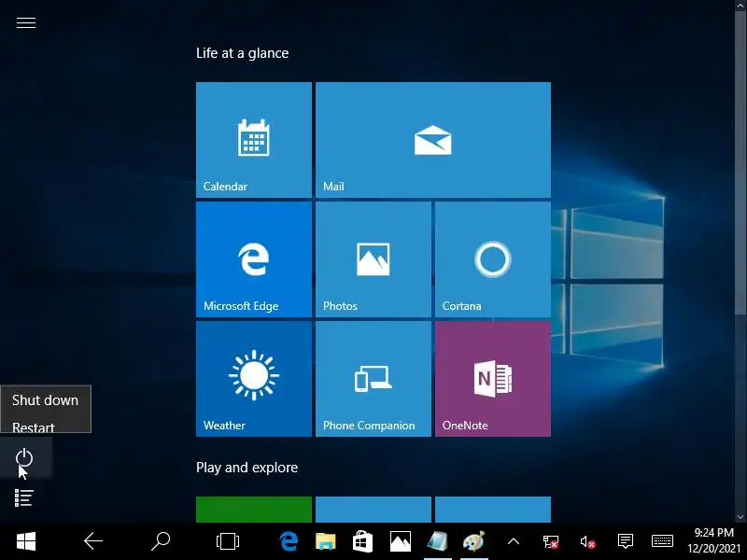747x560 pixels.
Task: Click the Life at a glance heading
Action: coord(243,53)
